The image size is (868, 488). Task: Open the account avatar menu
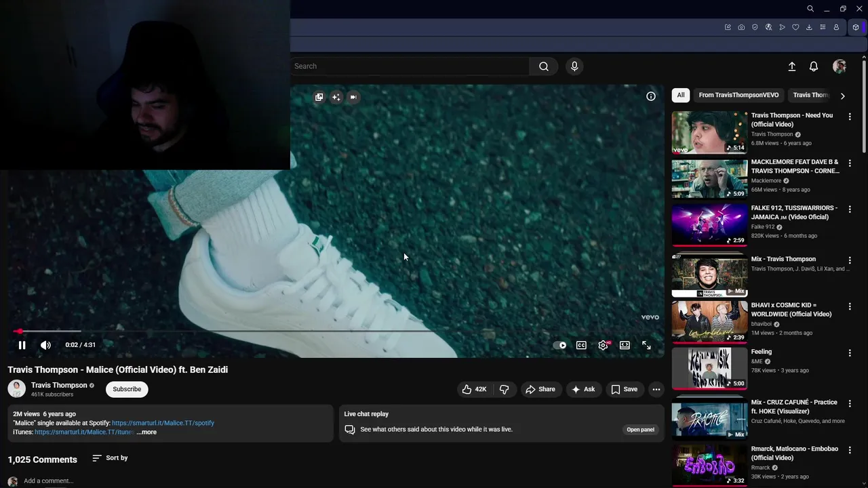[840, 66]
